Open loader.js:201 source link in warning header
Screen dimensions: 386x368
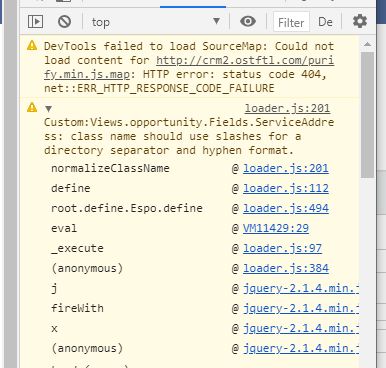point(287,108)
